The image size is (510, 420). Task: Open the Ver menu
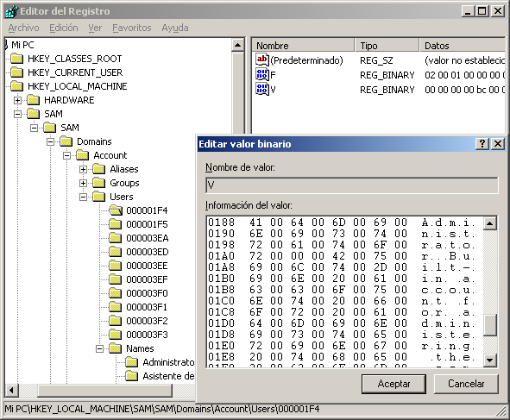coord(95,28)
